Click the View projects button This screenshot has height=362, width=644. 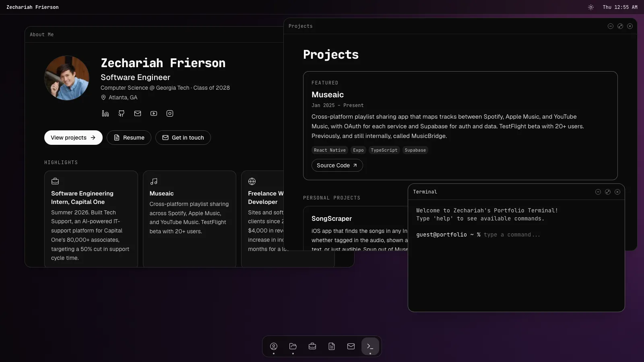pos(73,138)
